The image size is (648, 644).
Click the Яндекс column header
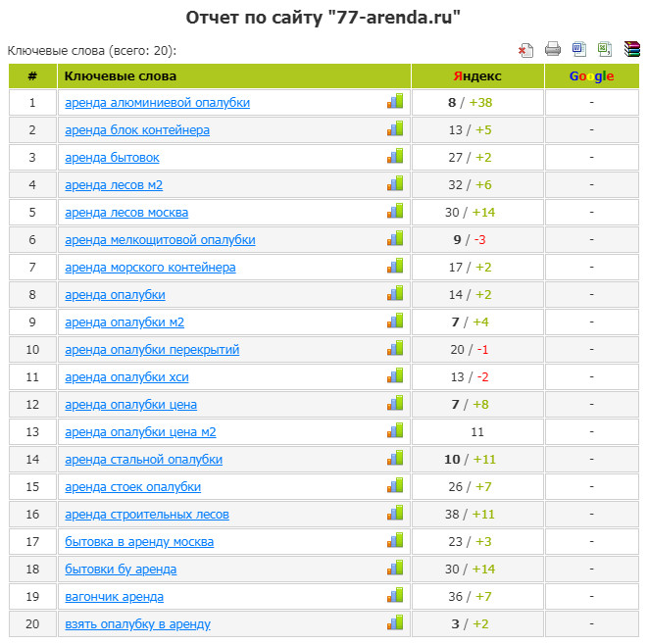477,76
